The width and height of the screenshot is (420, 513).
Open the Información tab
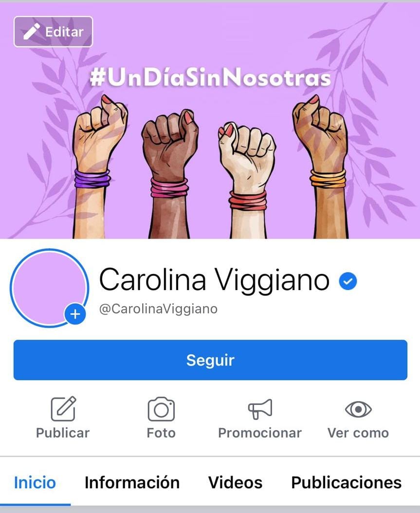(x=132, y=482)
